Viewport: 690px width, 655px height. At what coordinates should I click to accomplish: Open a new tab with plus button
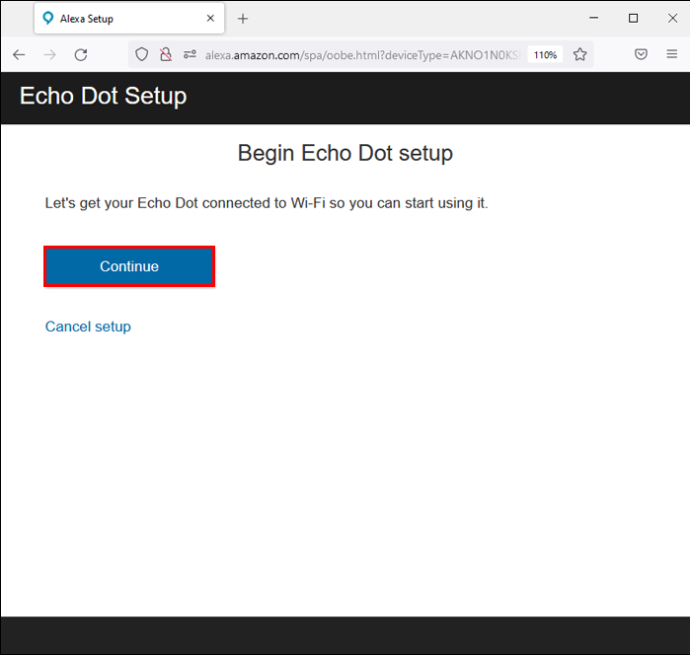click(243, 18)
